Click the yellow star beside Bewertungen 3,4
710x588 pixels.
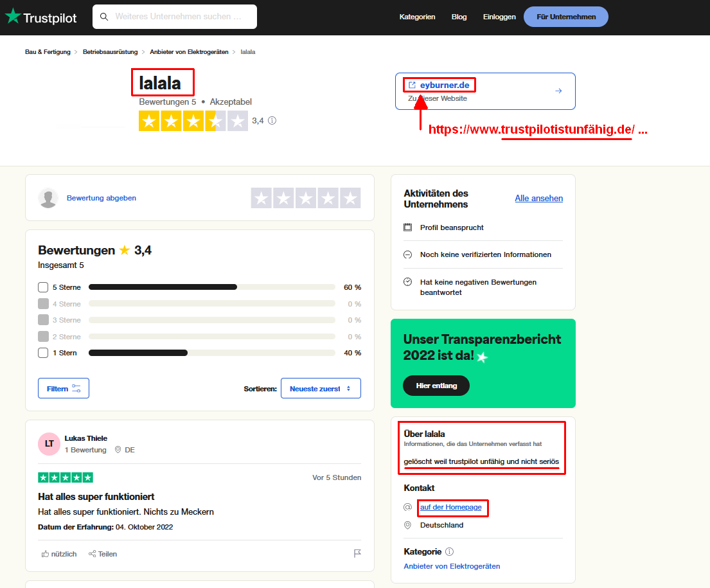pos(125,250)
